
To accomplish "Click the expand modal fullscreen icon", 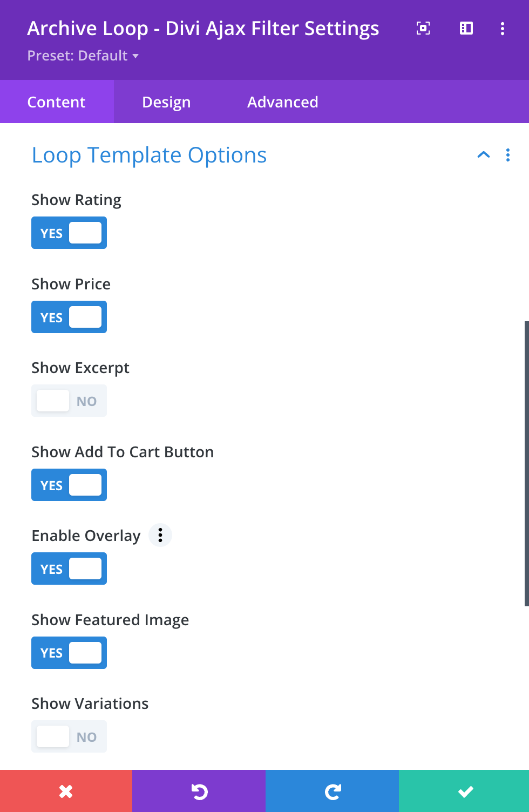I will pos(423,29).
